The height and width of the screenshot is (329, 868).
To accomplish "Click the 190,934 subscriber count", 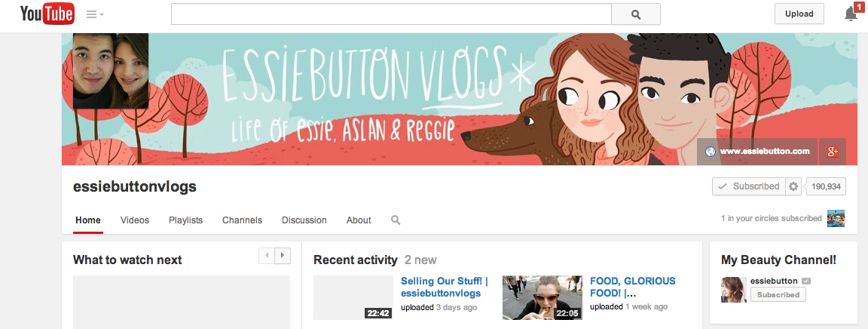I will (825, 187).
